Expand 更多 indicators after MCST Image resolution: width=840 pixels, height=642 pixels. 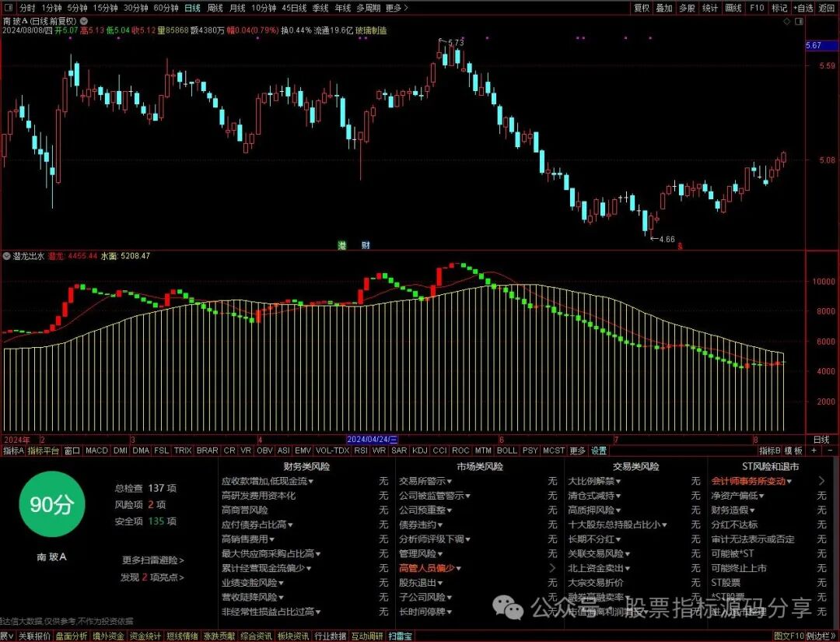[x=577, y=451]
